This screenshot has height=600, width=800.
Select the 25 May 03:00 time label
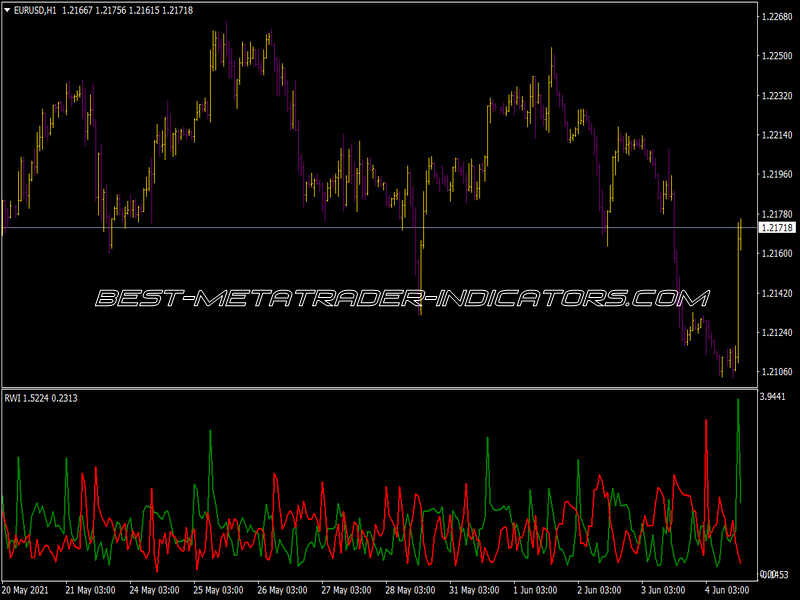(x=218, y=590)
